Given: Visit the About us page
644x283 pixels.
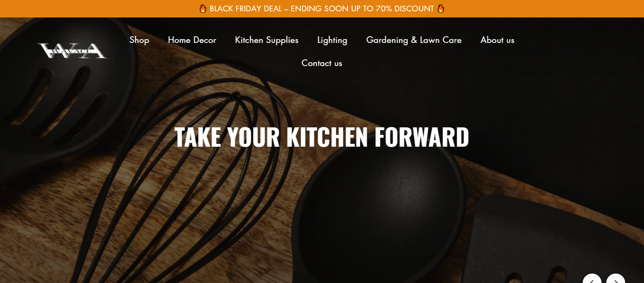Looking at the screenshot, I should tap(497, 40).
